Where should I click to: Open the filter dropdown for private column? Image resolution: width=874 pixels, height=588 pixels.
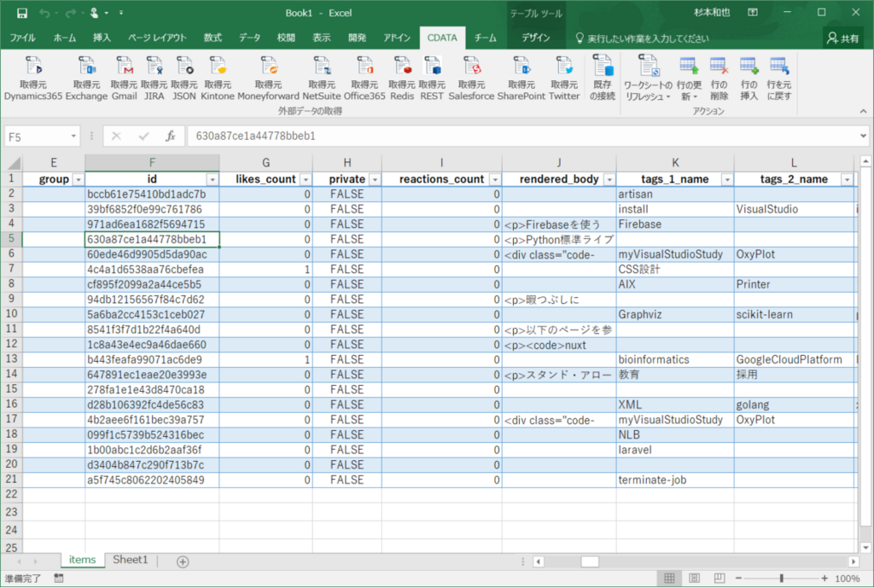[x=375, y=179]
